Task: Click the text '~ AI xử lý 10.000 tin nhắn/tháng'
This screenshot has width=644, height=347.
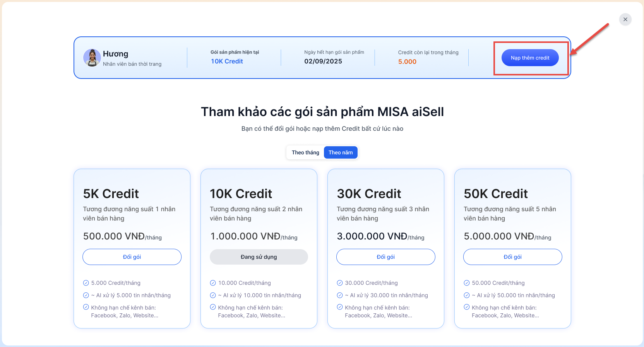Action: tap(260, 295)
